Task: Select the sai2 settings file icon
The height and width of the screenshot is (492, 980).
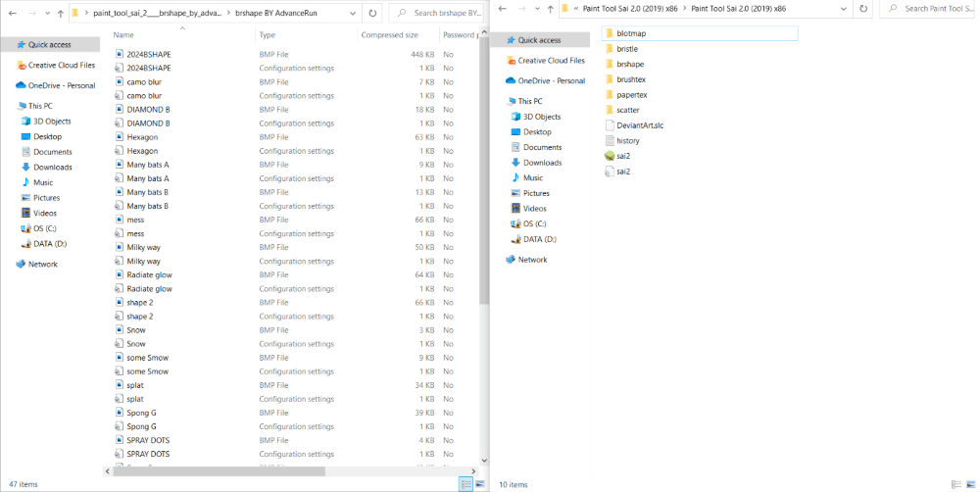Action: 610,172
